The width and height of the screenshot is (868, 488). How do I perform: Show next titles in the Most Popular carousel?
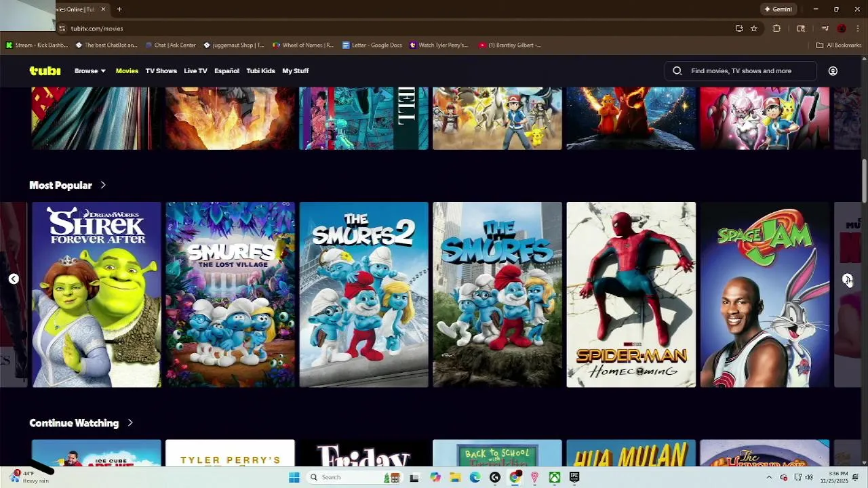(x=848, y=279)
